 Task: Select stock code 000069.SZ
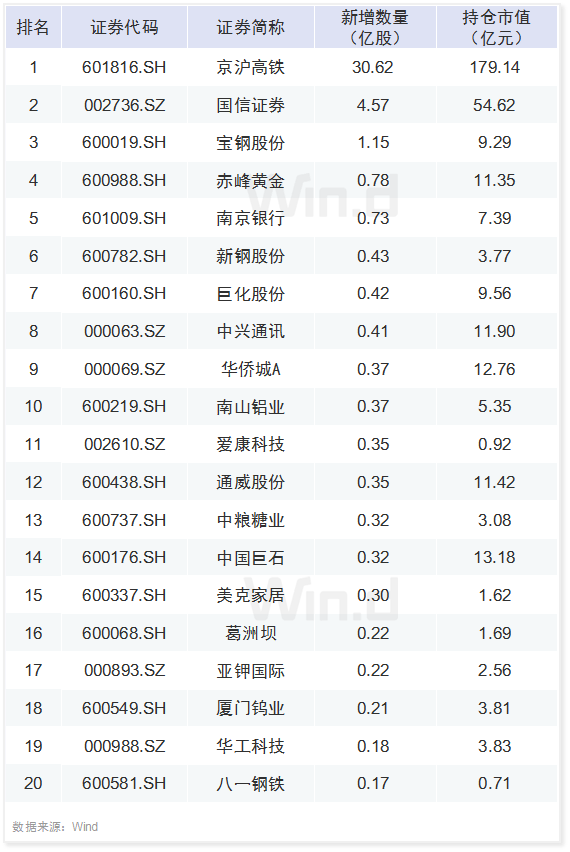click(124, 369)
